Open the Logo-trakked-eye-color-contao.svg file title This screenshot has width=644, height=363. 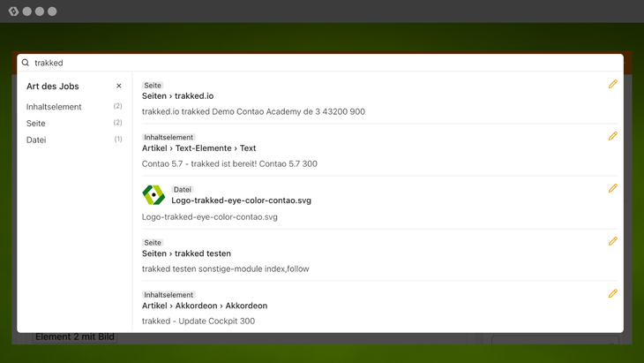[241, 200]
